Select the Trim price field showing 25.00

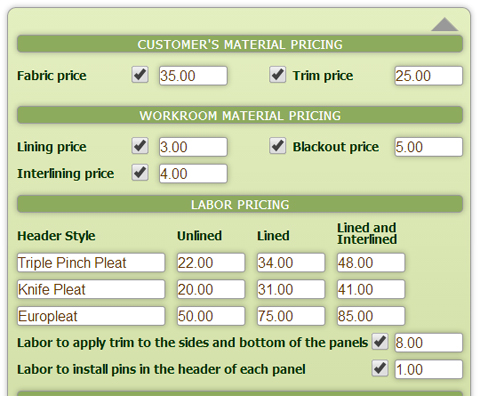click(x=429, y=76)
